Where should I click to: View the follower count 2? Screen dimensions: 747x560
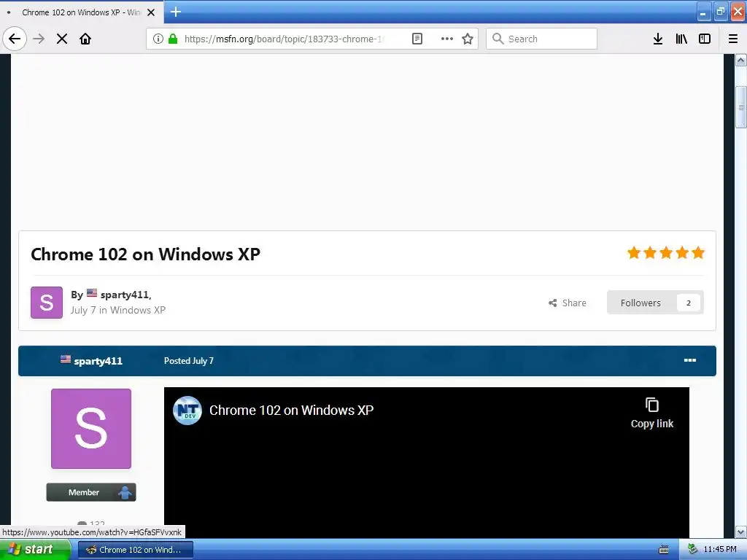click(689, 303)
